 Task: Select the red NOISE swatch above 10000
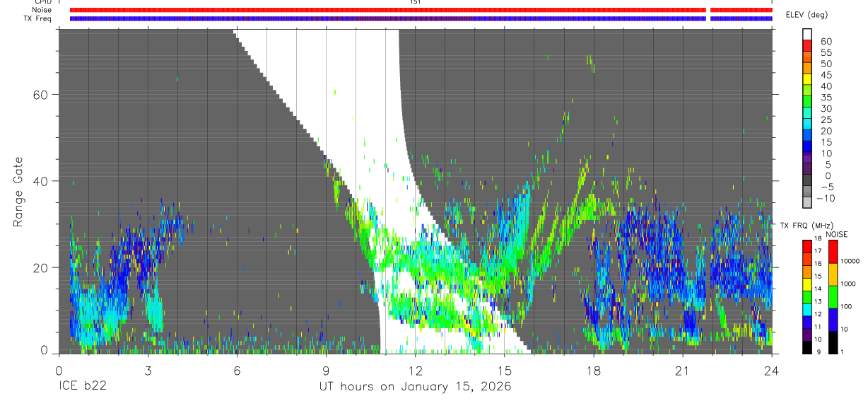833,250
